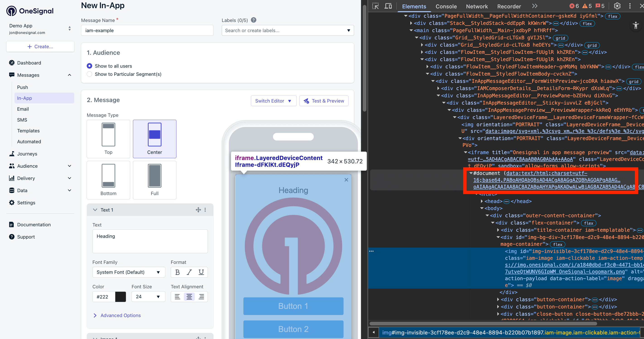
Task: Open DevTools settings gear
Action: coord(617,6)
